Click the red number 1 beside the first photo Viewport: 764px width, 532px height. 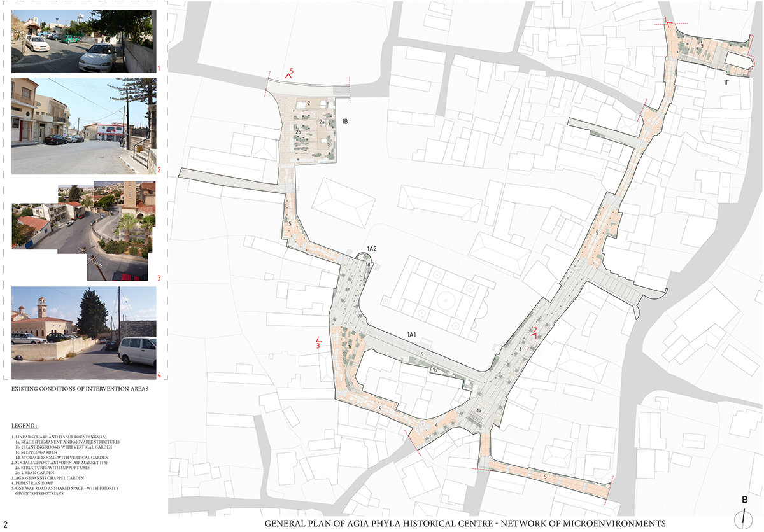coord(159,67)
